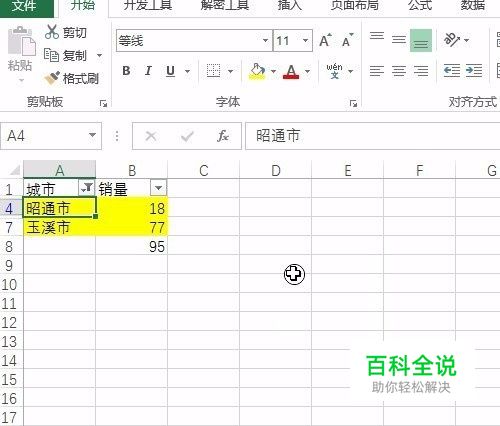The height and width of the screenshot is (426, 500).
Task: Switch to 公式 Formulas tab
Action: pyautogui.click(x=420, y=5)
